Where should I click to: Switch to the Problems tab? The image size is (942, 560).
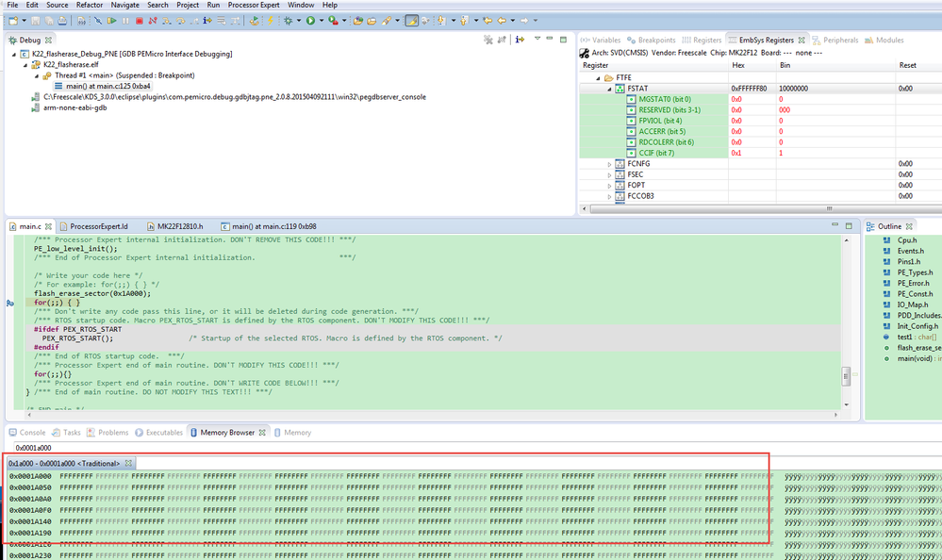pyautogui.click(x=107, y=433)
